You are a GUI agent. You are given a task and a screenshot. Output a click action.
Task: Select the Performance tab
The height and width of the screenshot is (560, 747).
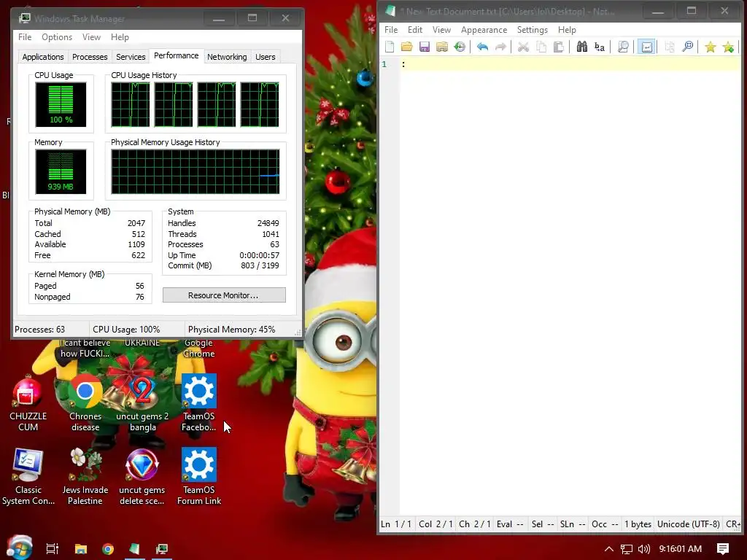(177, 55)
